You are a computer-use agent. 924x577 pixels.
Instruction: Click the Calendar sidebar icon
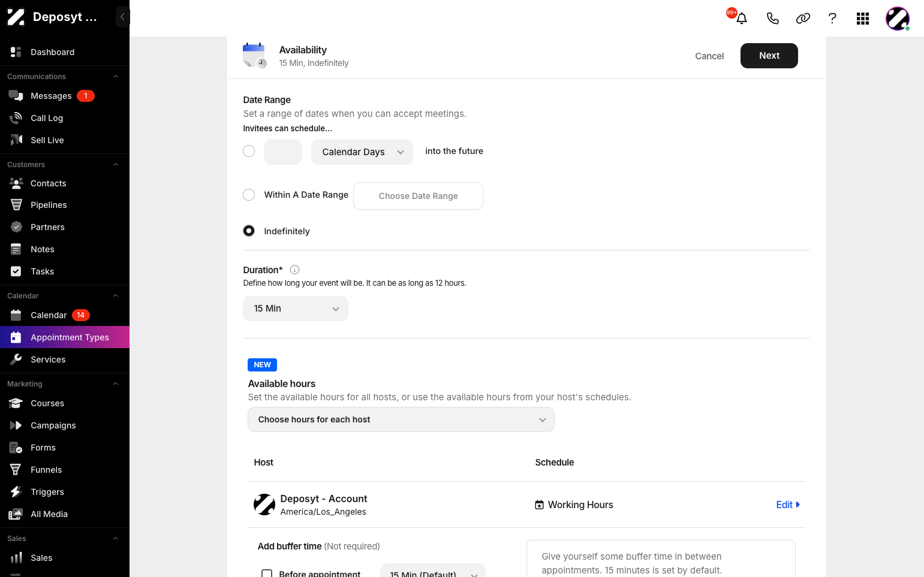click(16, 315)
